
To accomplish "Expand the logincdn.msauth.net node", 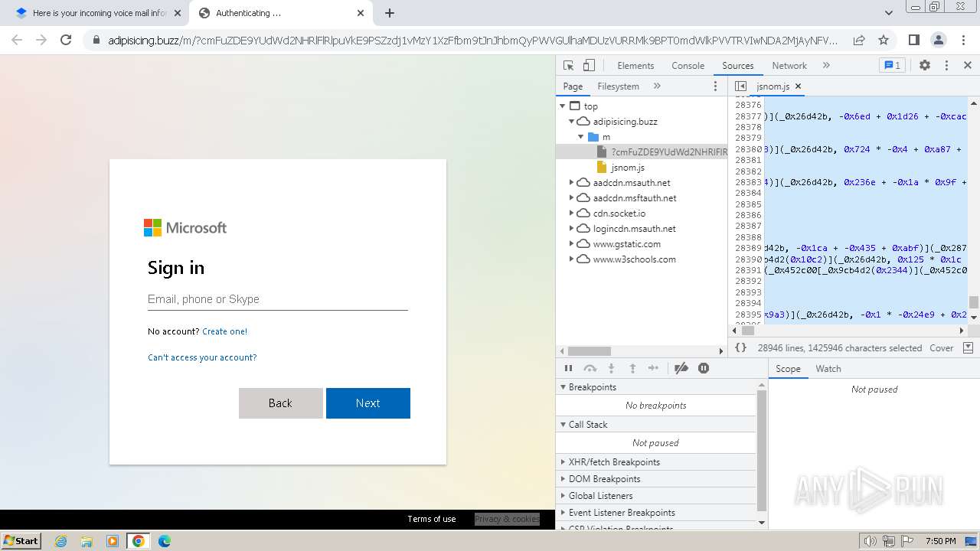I will (571, 229).
